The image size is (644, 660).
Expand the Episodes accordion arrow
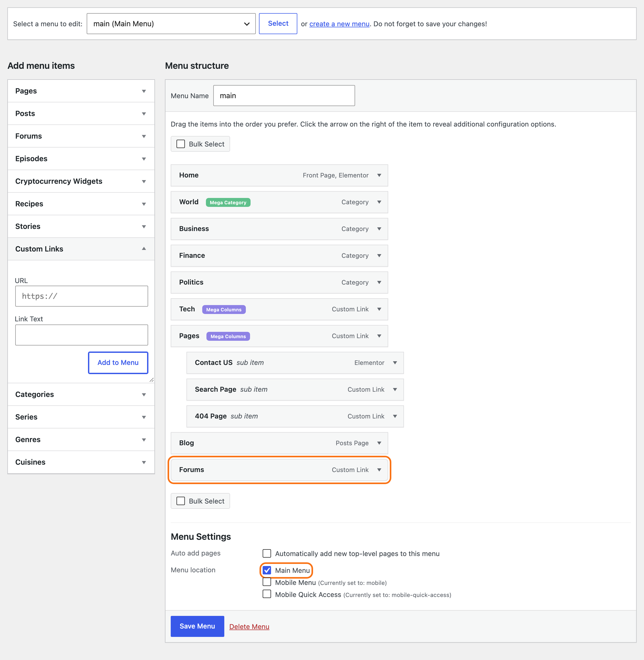coord(144,159)
